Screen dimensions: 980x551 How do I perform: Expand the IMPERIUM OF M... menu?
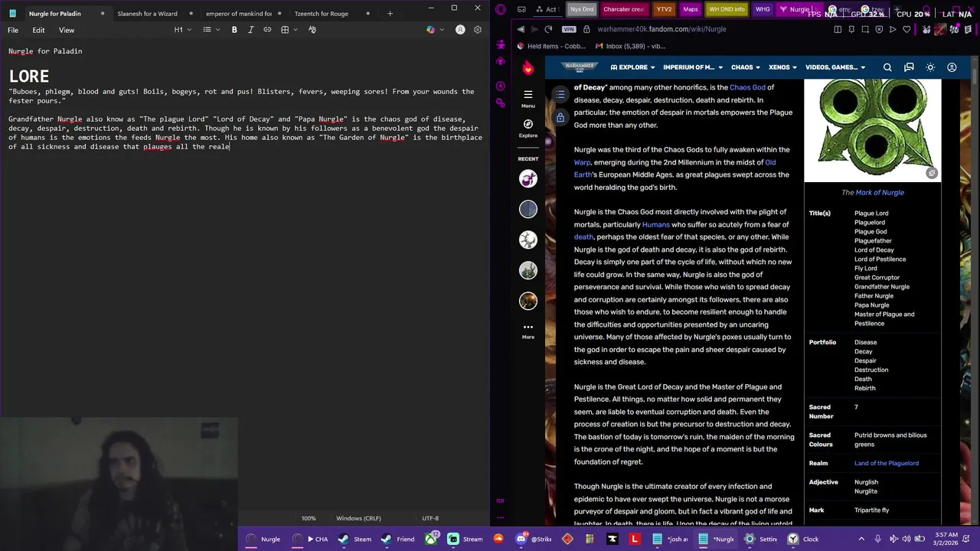pos(692,67)
